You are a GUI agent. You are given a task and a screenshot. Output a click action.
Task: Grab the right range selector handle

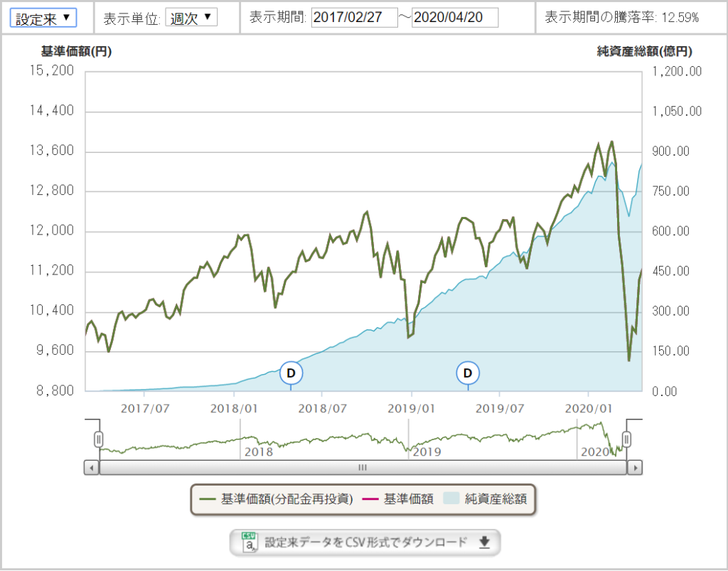coord(627,439)
